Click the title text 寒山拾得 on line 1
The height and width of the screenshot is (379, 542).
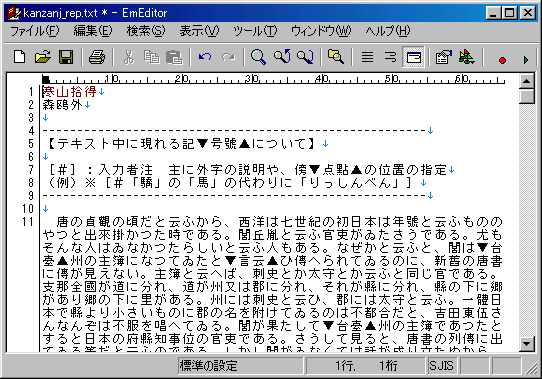coord(69,92)
